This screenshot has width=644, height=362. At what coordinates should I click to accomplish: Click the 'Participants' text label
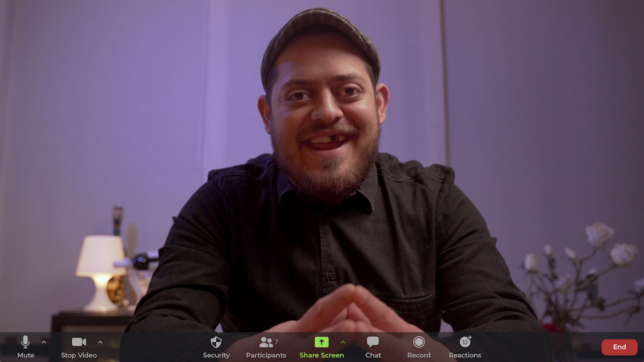(x=266, y=355)
